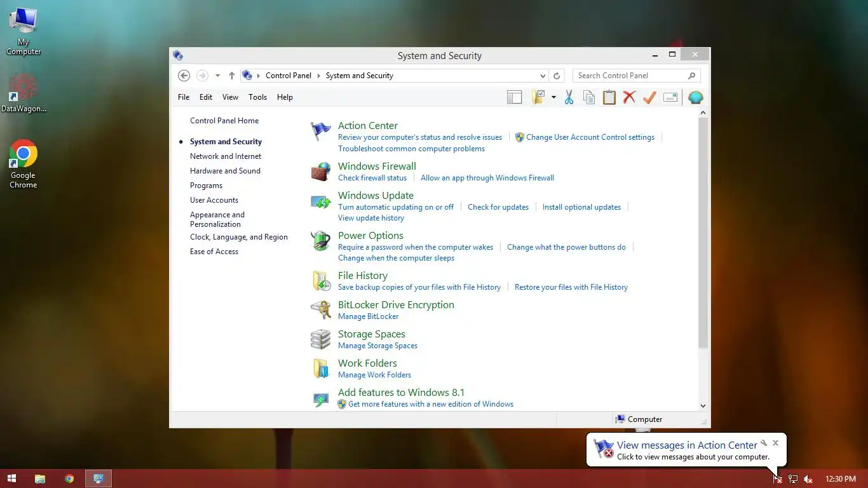Open the View menu
Screen dimensions: 868x488
(230, 97)
